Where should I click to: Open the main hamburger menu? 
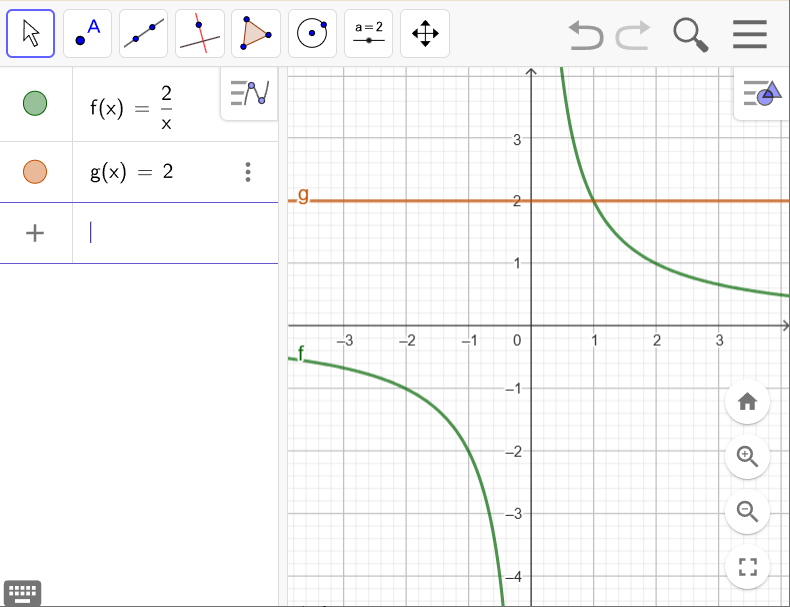pos(749,35)
